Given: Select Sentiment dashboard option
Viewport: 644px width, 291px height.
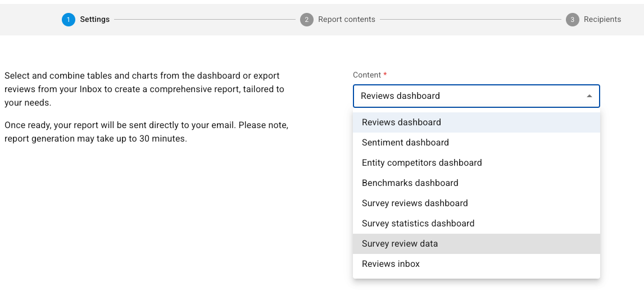Looking at the screenshot, I should (x=477, y=143).
